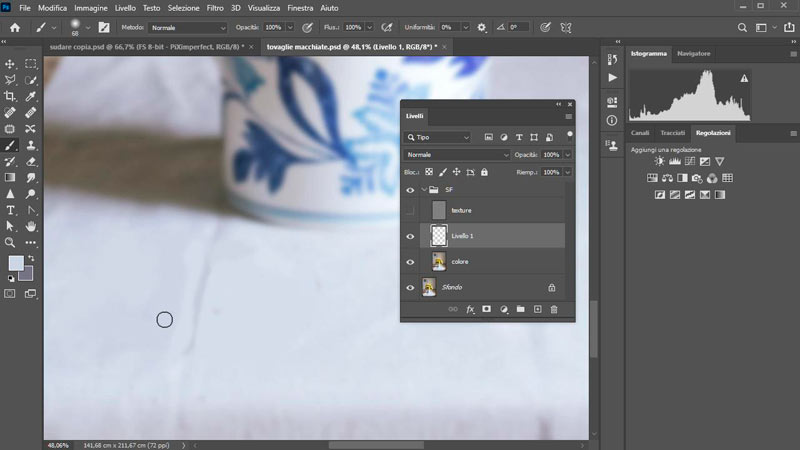Toggle pressure for opacity
This screenshot has width=800, height=450.
307,28
